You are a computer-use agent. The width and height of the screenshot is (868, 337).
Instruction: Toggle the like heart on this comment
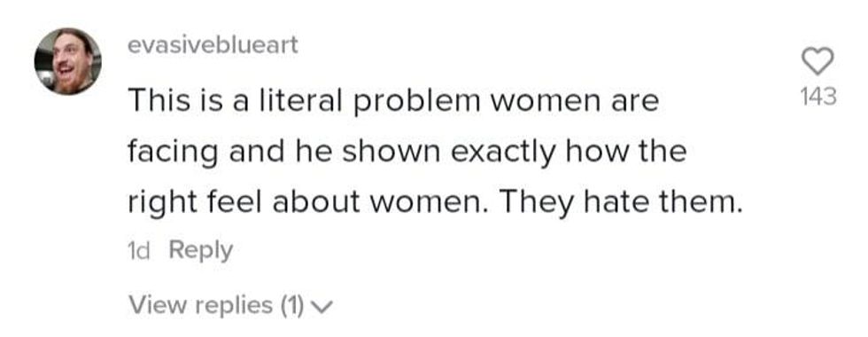click(818, 61)
